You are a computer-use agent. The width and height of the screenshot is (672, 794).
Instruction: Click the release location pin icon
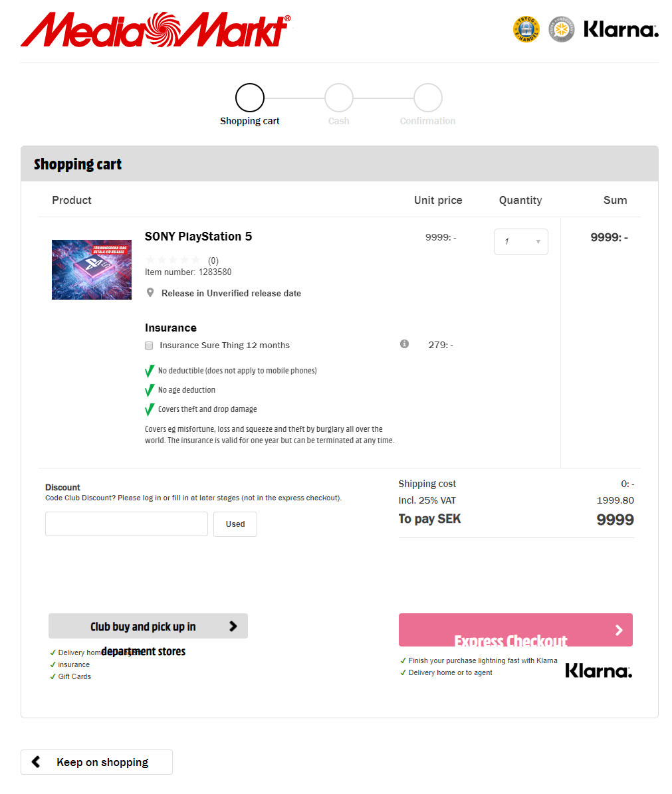tap(150, 293)
